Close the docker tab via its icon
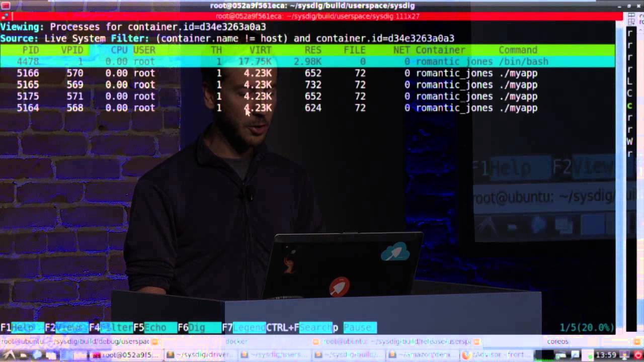Image resolution: width=644 pixels, height=362 pixels. 315,341
